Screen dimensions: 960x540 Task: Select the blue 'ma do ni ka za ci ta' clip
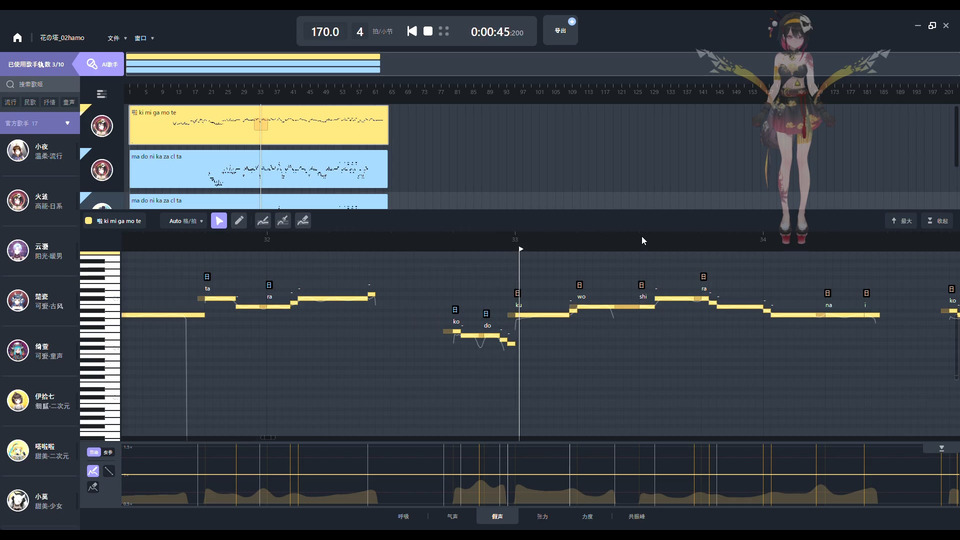click(258, 169)
